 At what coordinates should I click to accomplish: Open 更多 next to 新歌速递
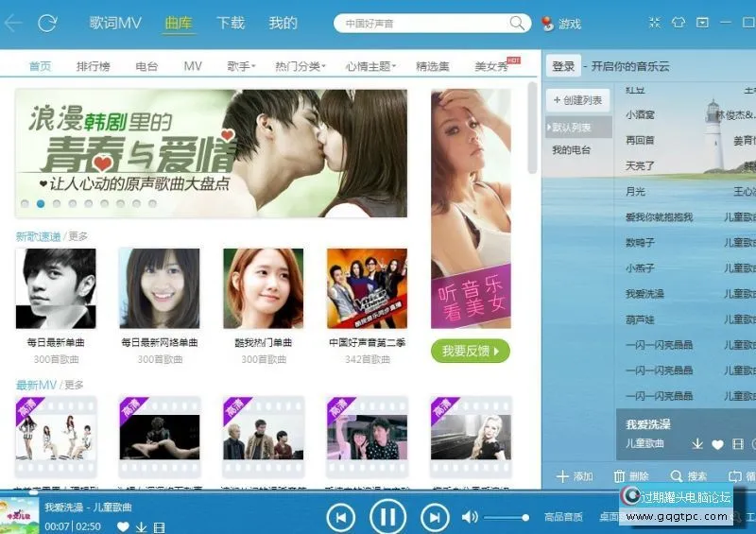tap(78, 236)
